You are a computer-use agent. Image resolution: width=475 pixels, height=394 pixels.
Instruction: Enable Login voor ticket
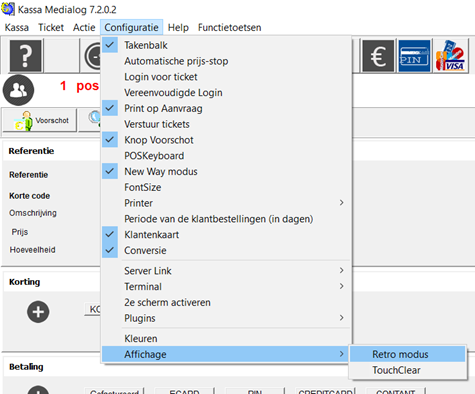click(x=226, y=77)
